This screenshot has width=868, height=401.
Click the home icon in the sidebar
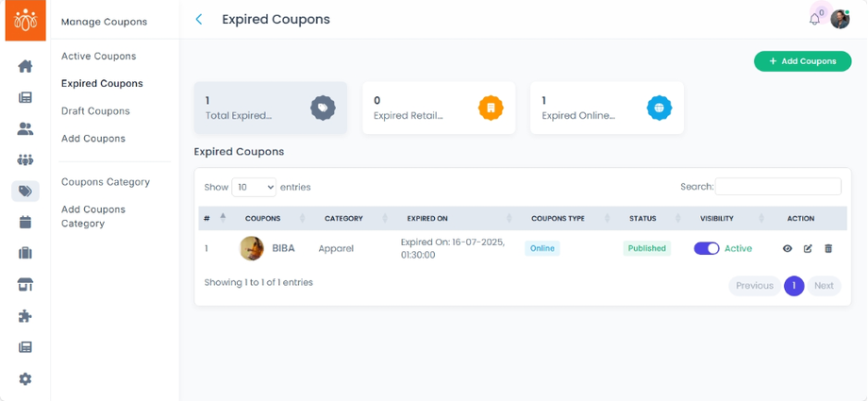pyautogui.click(x=25, y=66)
